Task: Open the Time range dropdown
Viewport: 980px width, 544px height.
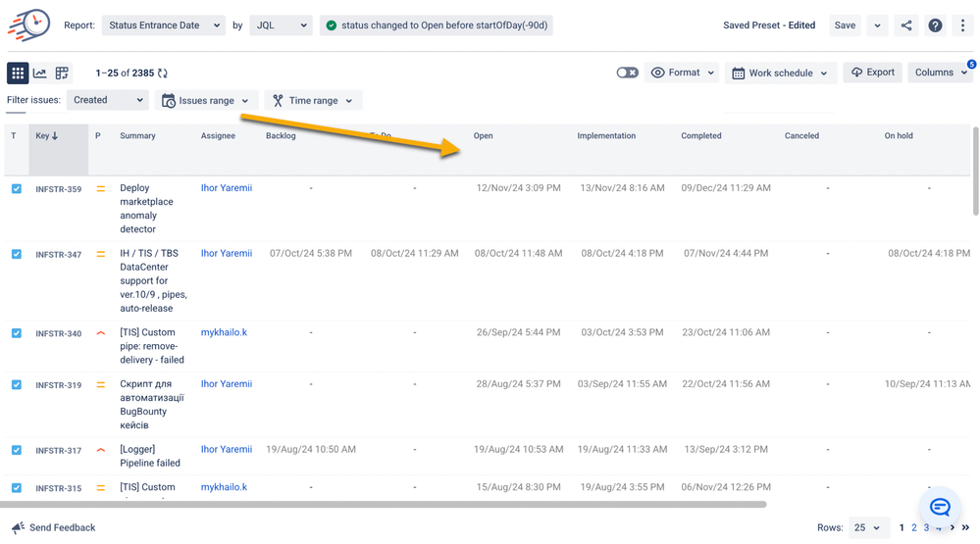Action: pos(313,101)
